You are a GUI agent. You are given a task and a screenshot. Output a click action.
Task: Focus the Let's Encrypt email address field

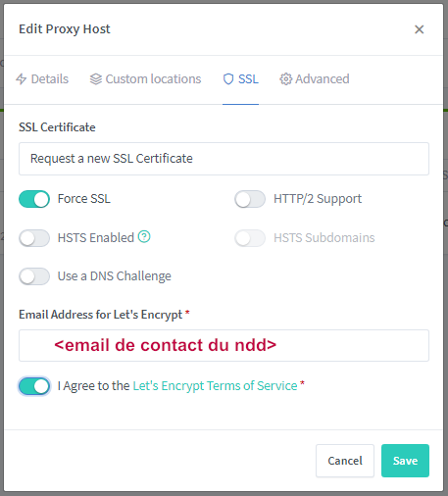tap(224, 346)
